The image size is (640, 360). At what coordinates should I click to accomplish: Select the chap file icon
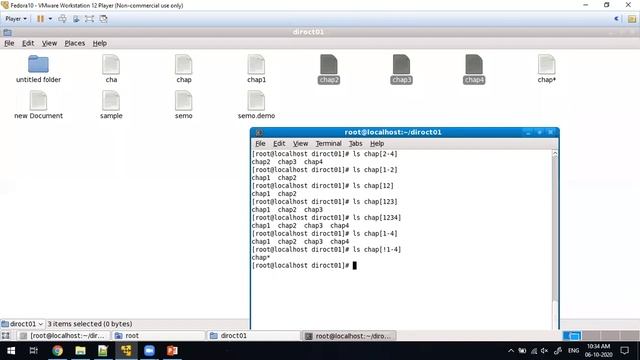pyautogui.click(x=184, y=64)
